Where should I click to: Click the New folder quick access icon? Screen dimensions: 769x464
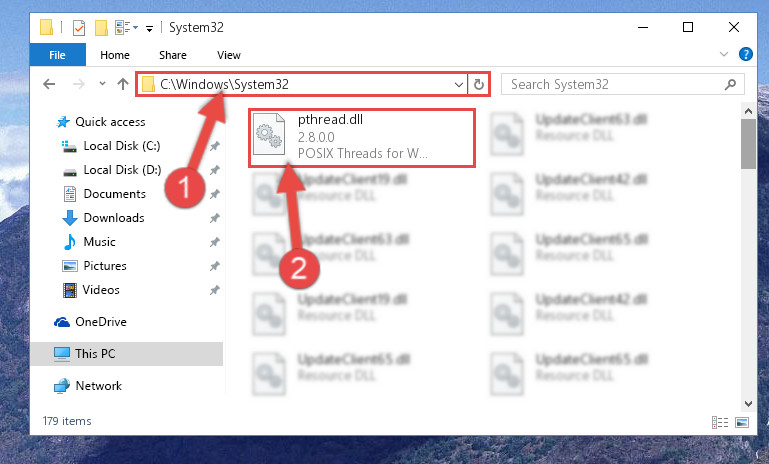tap(101, 27)
